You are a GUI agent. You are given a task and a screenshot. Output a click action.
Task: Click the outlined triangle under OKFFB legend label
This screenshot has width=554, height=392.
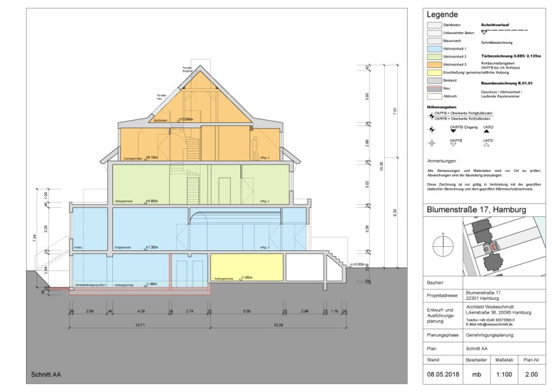[x=453, y=144]
